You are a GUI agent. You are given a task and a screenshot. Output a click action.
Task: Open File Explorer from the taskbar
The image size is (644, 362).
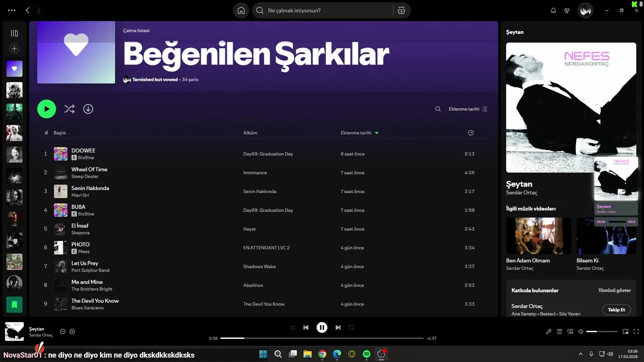click(307, 354)
